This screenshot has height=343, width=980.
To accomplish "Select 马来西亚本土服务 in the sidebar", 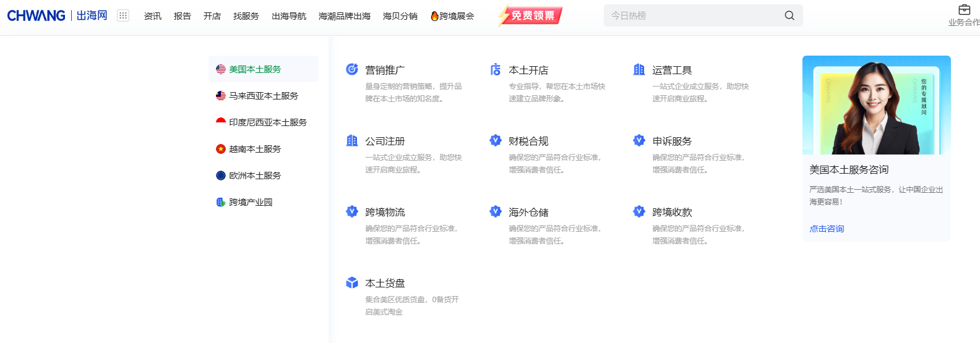I will (x=264, y=96).
